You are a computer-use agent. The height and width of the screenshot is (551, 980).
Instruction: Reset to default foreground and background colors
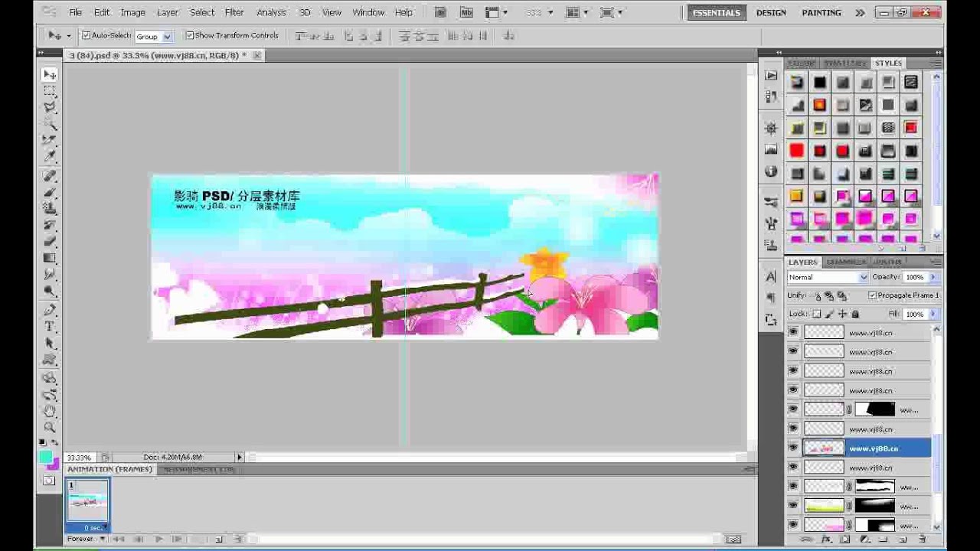[x=43, y=443]
